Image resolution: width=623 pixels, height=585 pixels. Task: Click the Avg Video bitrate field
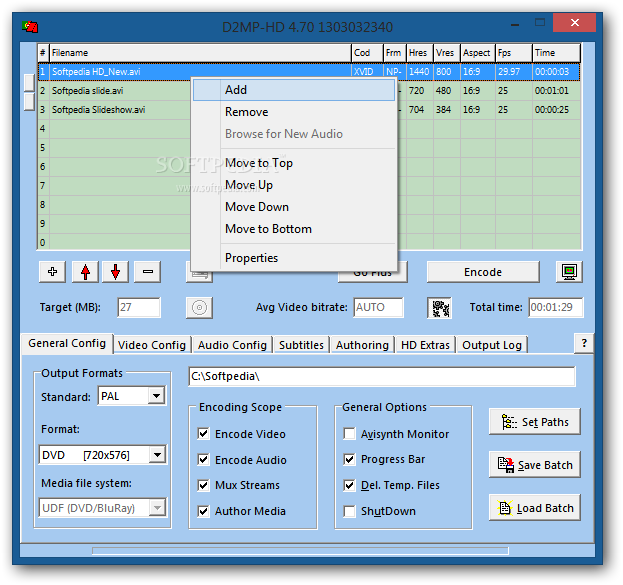[x=378, y=307]
